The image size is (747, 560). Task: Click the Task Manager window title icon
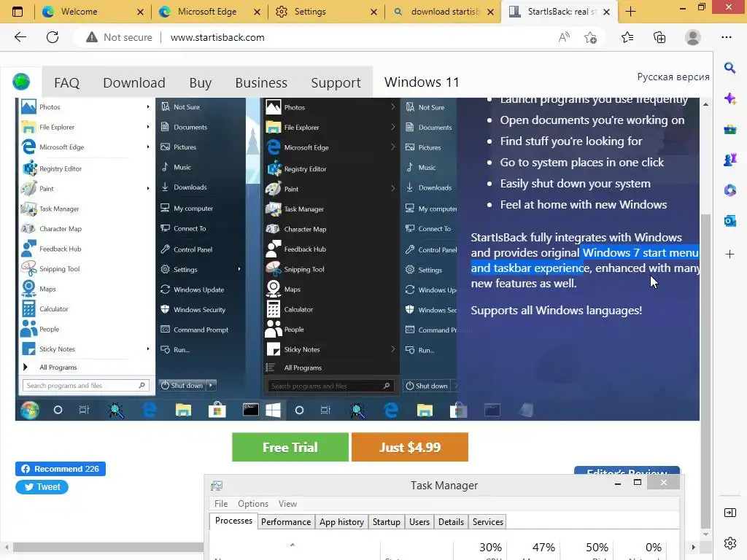(x=217, y=485)
